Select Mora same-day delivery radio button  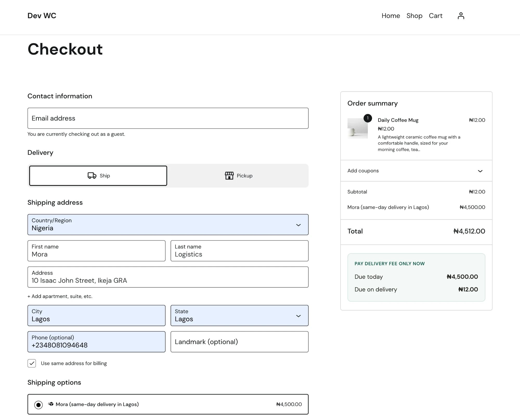[x=38, y=405]
